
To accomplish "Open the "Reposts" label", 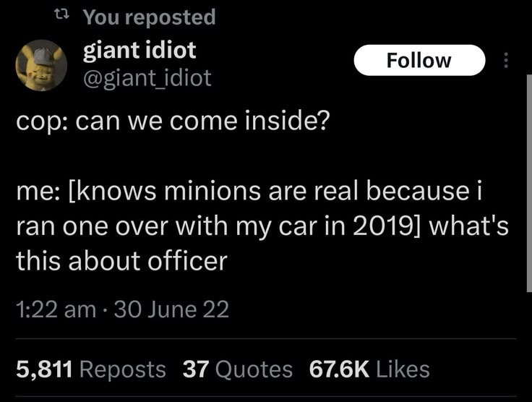I will pos(122,369).
